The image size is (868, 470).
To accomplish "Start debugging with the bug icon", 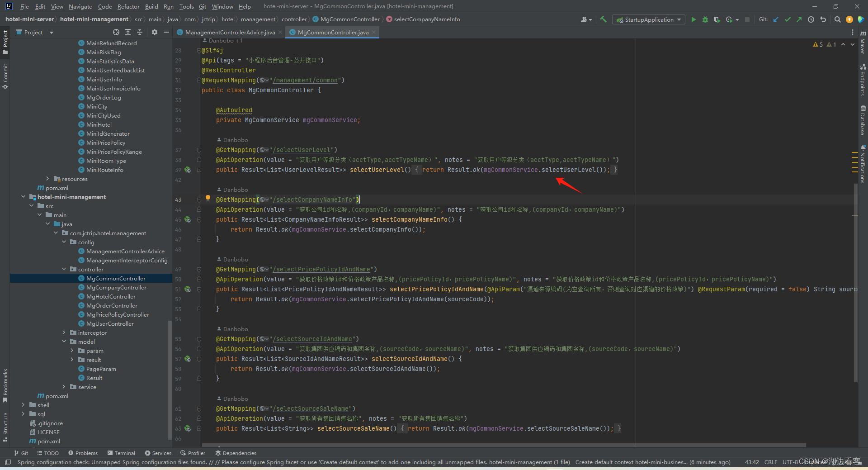I will 705,19.
